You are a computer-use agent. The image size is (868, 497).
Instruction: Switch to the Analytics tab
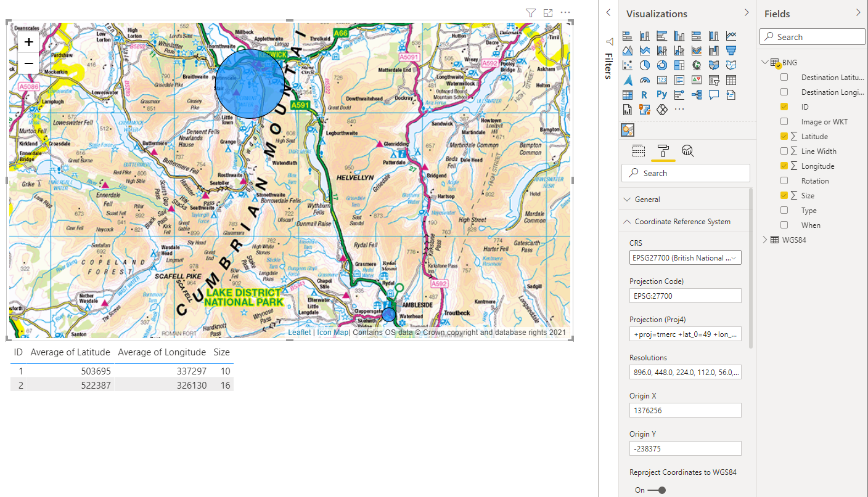pyautogui.click(x=688, y=151)
